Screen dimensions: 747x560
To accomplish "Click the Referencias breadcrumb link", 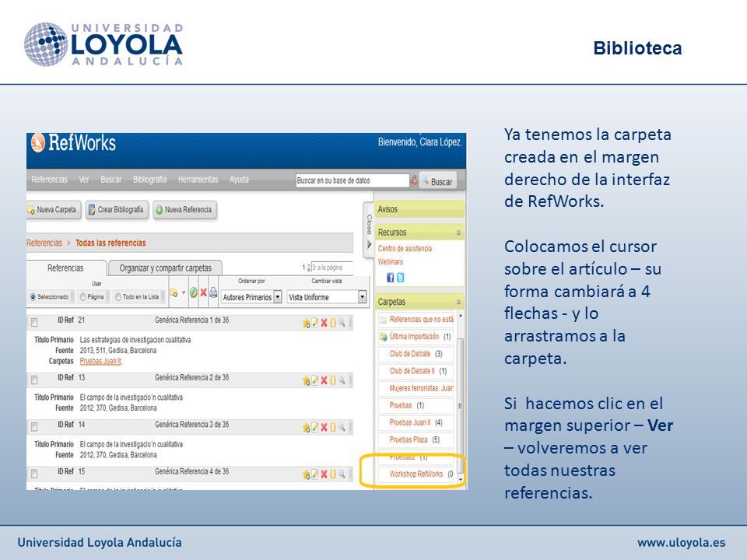I will pos(44,243).
